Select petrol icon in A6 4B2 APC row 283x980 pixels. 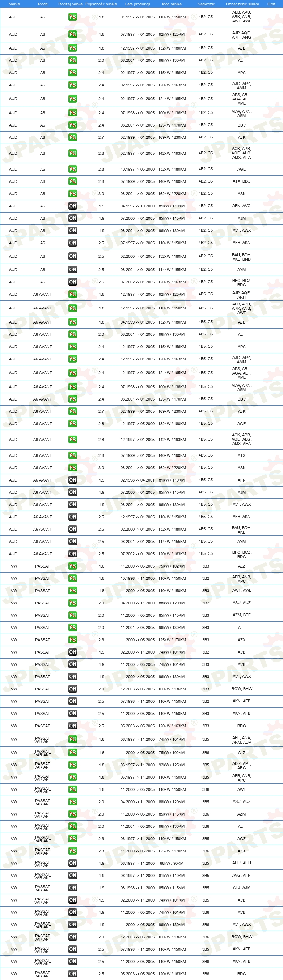[x=72, y=73]
